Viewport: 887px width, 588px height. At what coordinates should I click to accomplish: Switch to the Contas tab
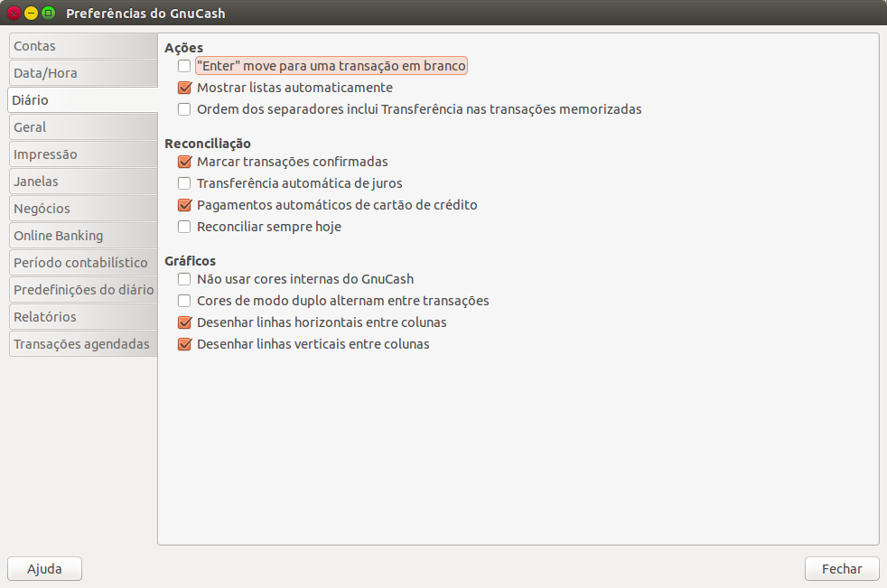(81, 46)
